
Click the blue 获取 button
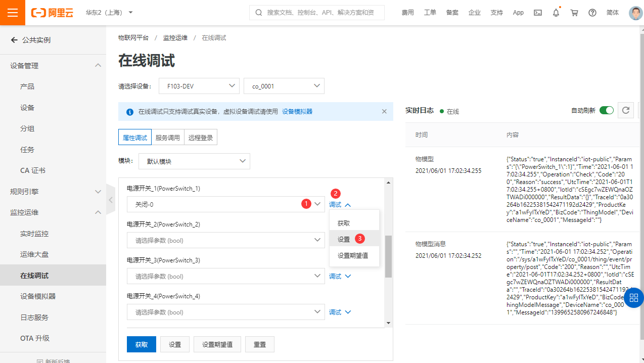click(x=142, y=344)
